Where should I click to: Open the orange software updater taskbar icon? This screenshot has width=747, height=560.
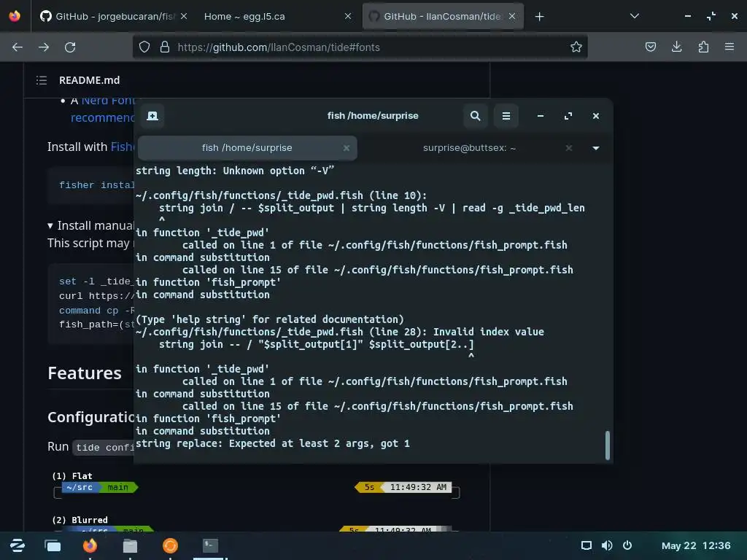[x=170, y=545]
